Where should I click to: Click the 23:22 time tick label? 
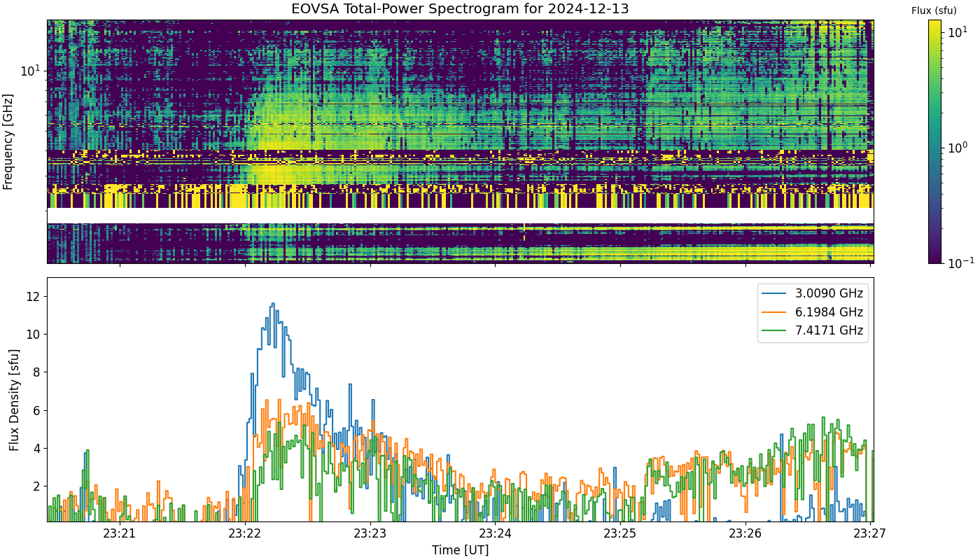pyautogui.click(x=245, y=533)
